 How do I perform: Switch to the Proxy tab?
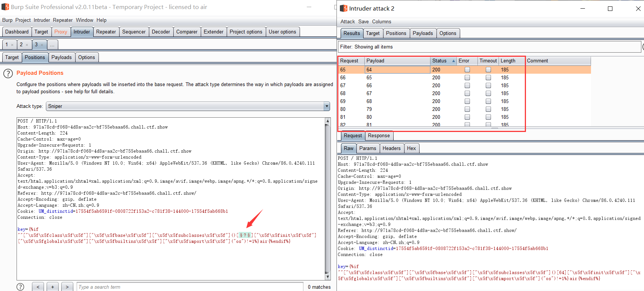pyautogui.click(x=61, y=32)
